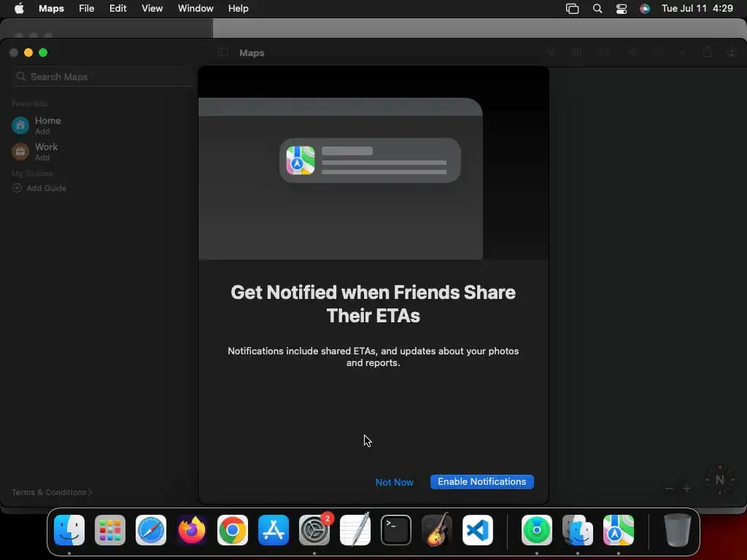Click the screen mirroring icon in menu bar
This screenshot has width=747, height=560.
572,9
